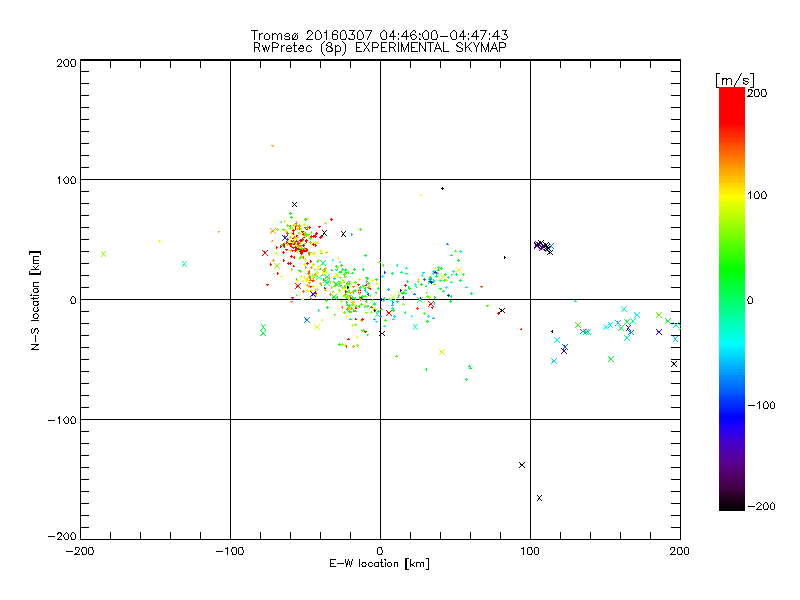Click the colorbar label "200" at the top
The width and height of the screenshot is (800, 600).
757,93
